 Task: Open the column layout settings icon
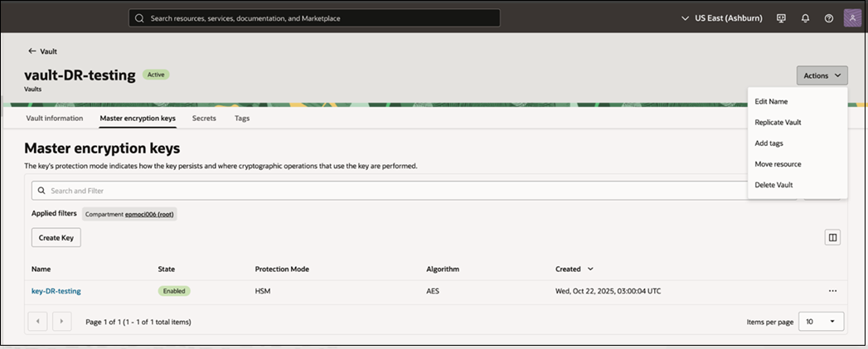[x=832, y=238]
